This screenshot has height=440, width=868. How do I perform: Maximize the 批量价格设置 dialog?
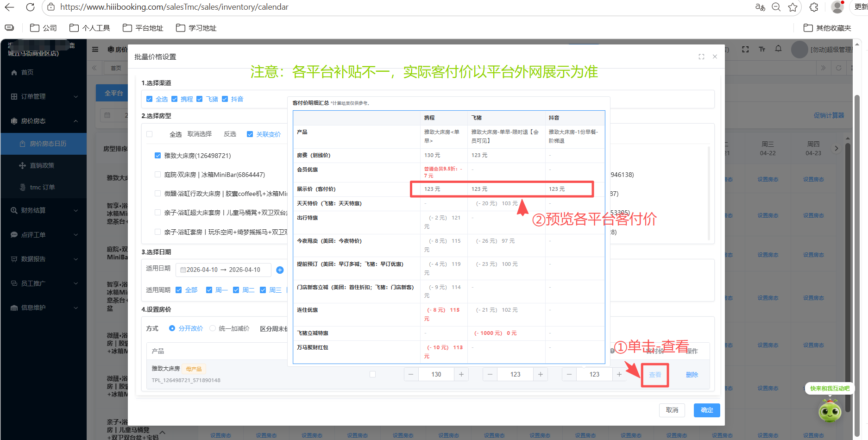point(701,57)
